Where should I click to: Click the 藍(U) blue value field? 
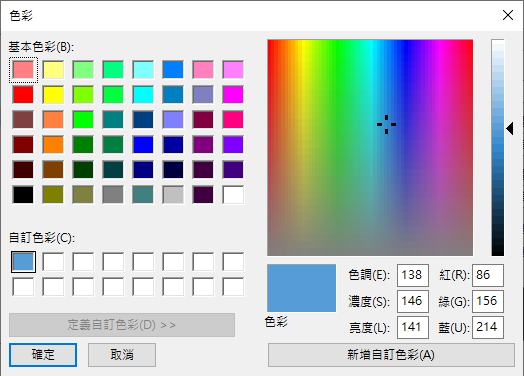488,327
